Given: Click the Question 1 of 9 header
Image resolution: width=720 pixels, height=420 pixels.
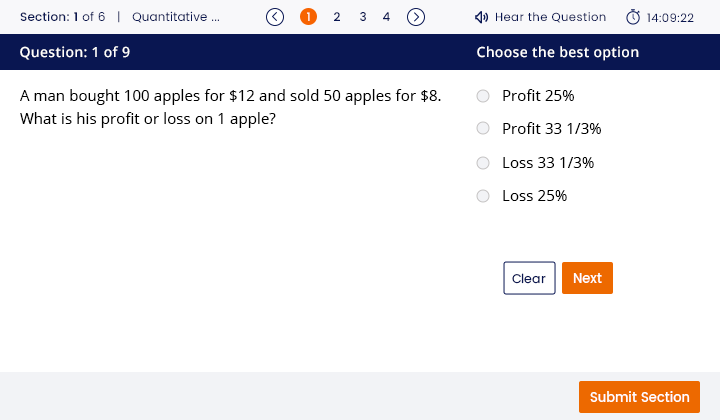Looking at the screenshot, I should tap(75, 52).
